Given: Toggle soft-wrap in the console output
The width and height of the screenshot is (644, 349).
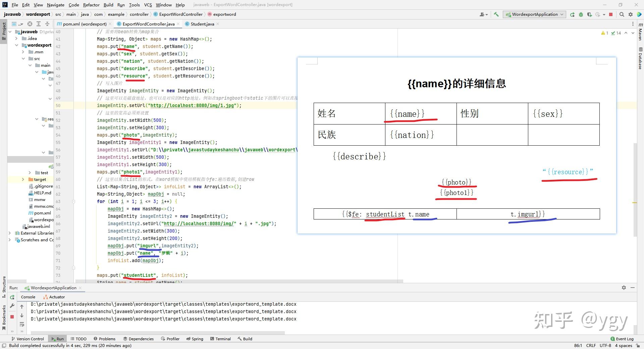Looking at the screenshot, I should click(x=22, y=324).
